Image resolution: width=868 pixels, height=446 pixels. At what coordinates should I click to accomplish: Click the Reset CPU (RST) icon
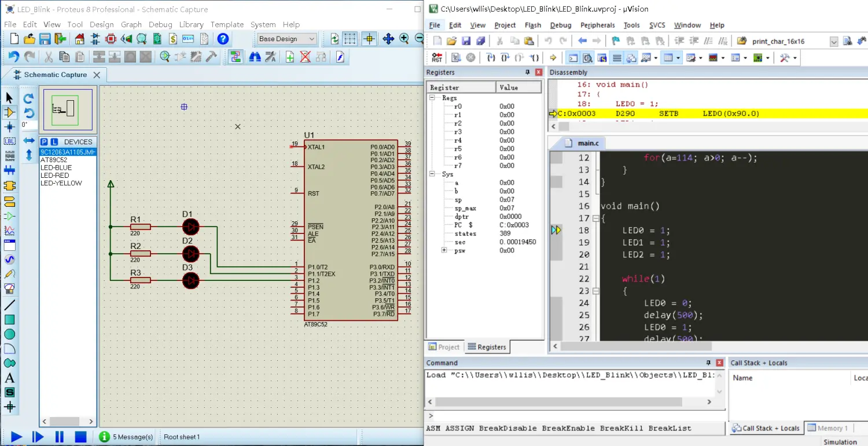point(437,58)
